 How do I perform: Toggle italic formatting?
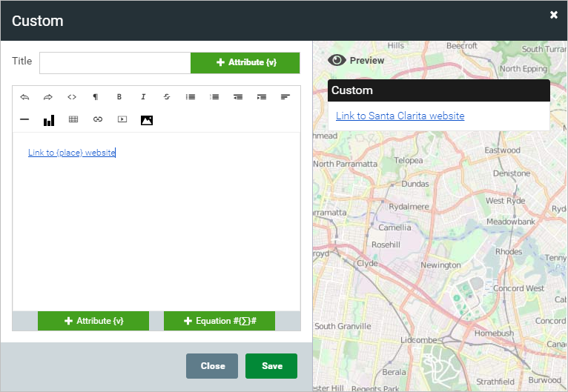click(x=143, y=97)
